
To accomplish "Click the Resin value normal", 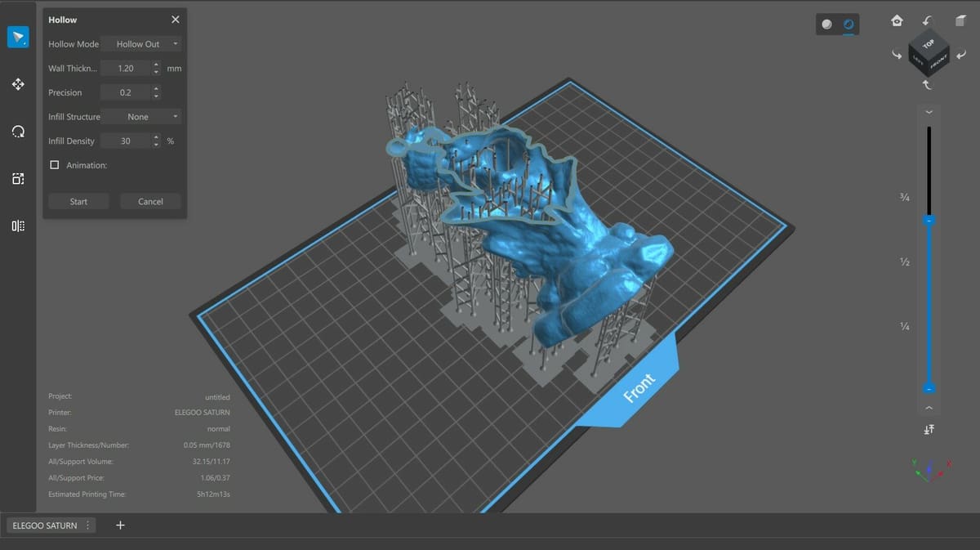I will [x=219, y=429].
